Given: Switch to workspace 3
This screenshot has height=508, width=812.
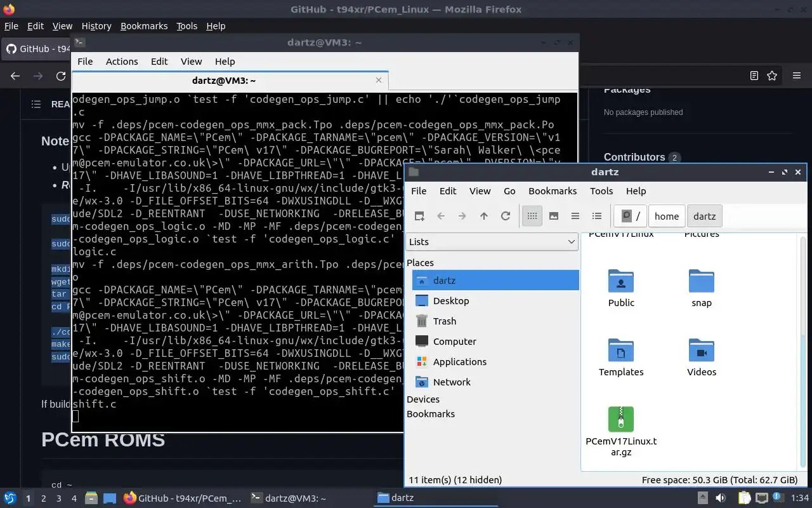Looking at the screenshot, I should click(58, 498).
